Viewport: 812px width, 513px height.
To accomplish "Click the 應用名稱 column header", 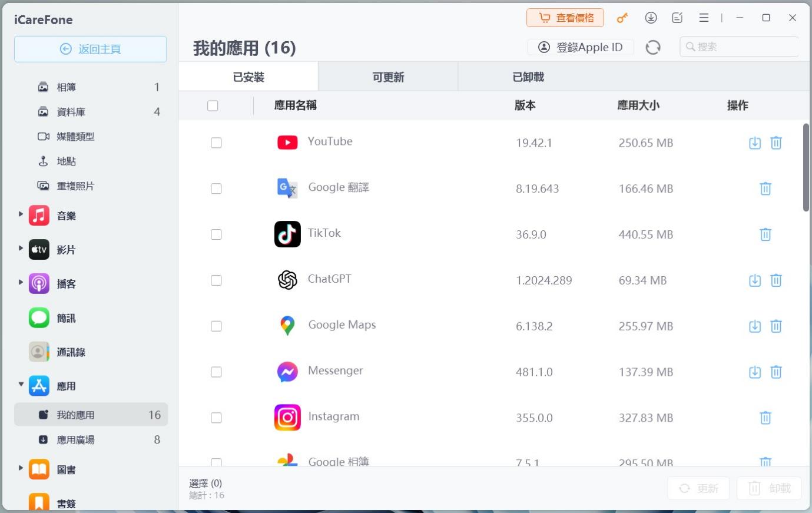I will click(296, 105).
